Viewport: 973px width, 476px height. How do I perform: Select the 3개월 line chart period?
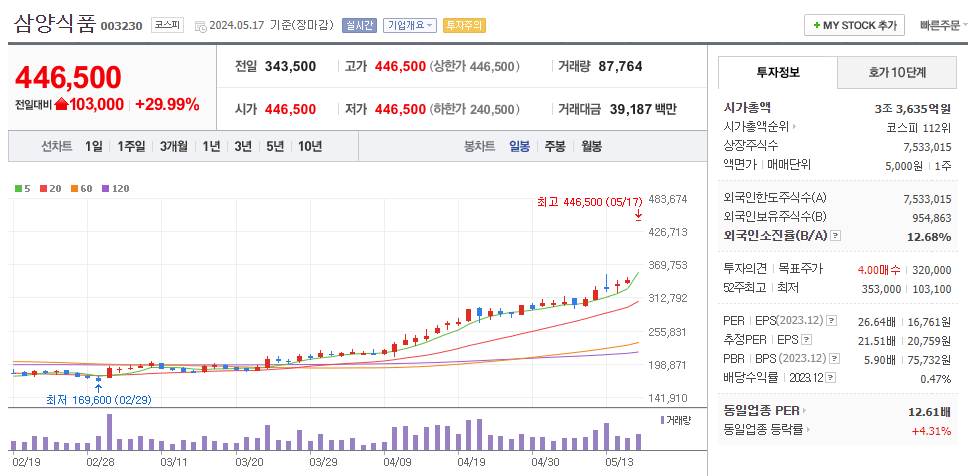point(174,147)
